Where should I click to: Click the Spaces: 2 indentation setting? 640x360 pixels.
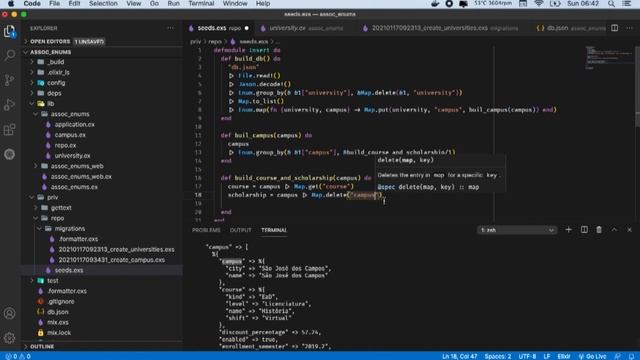tap(498, 356)
